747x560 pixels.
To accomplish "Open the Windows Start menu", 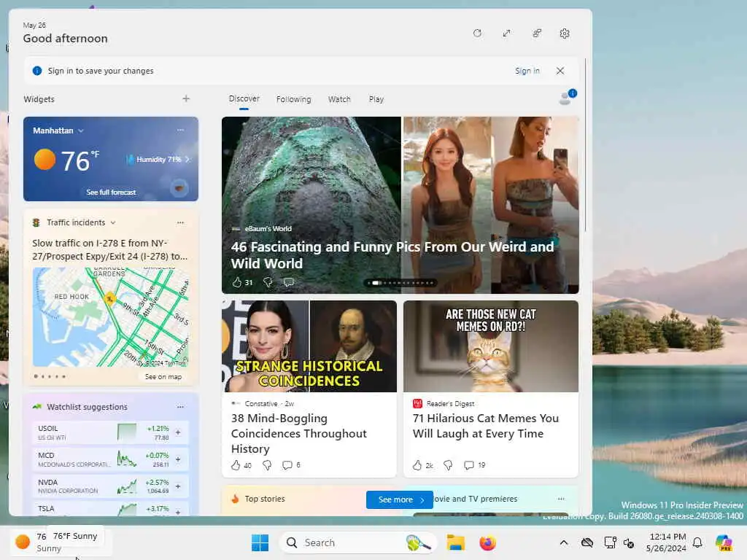I will [x=260, y=542].
